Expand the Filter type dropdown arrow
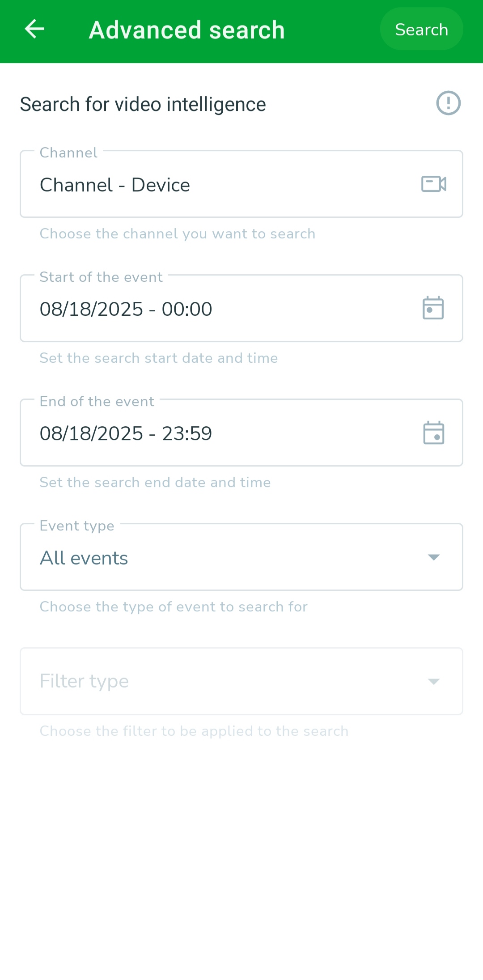Image resolution: width=483 pixels, height=980 pixels. pos(433,682)
